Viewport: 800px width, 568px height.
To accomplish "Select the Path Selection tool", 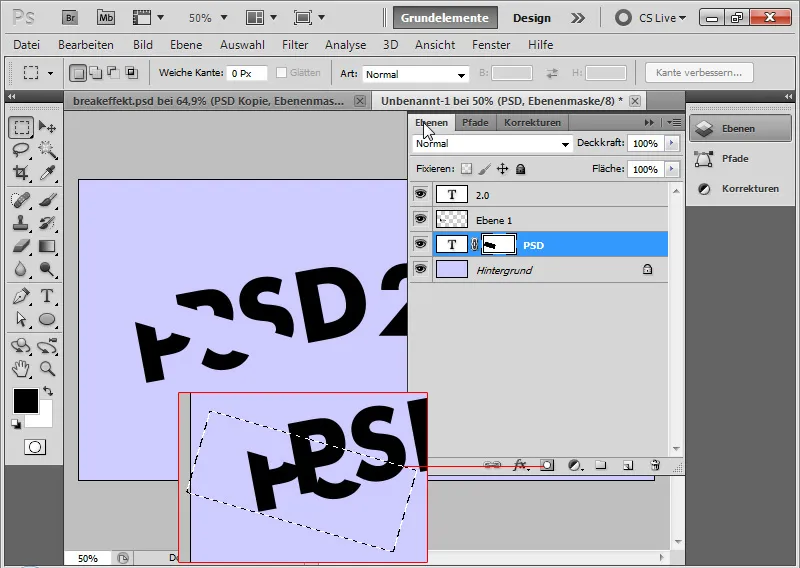I will 21,319.
